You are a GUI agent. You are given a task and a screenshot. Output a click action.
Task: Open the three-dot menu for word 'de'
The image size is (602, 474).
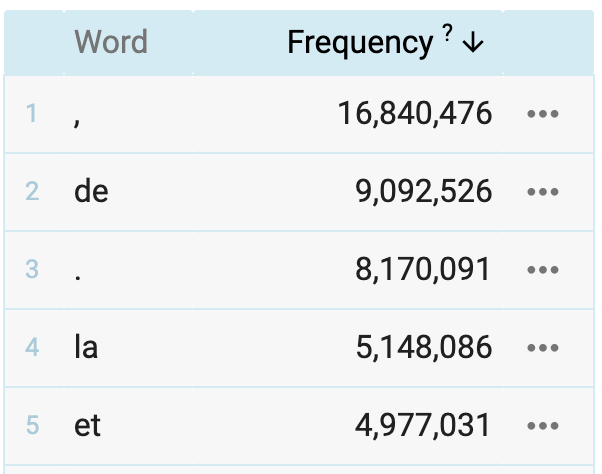pyautogui.click(x=542, y=192)
